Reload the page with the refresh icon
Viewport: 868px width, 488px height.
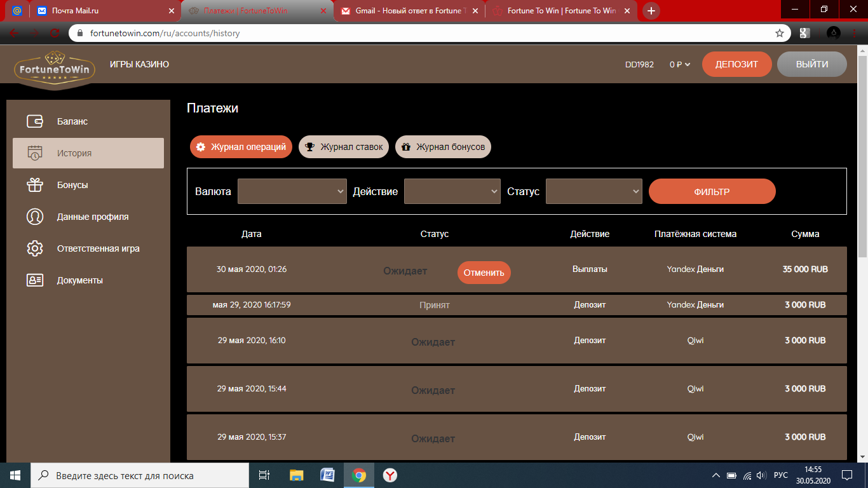[55, 33]
